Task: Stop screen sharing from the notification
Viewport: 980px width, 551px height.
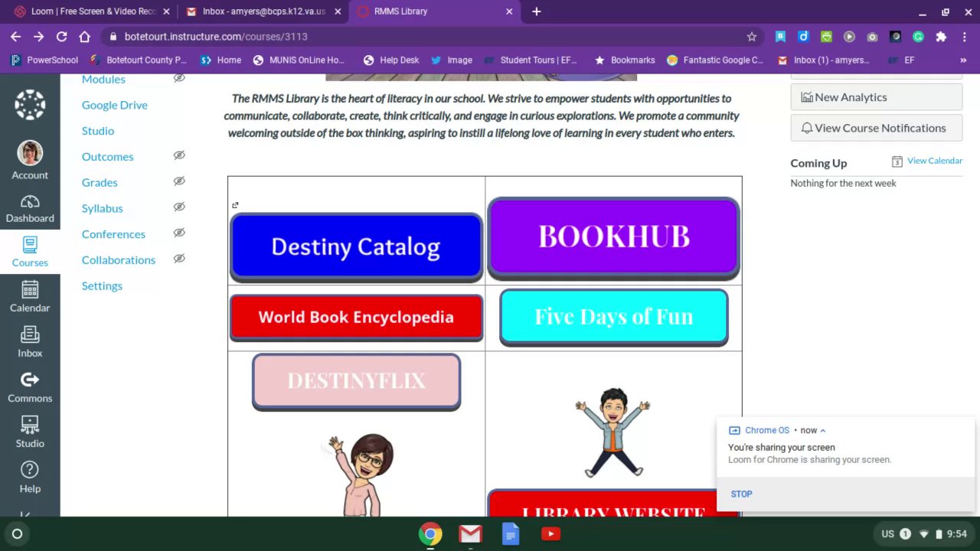Action: tap(741, 494)
